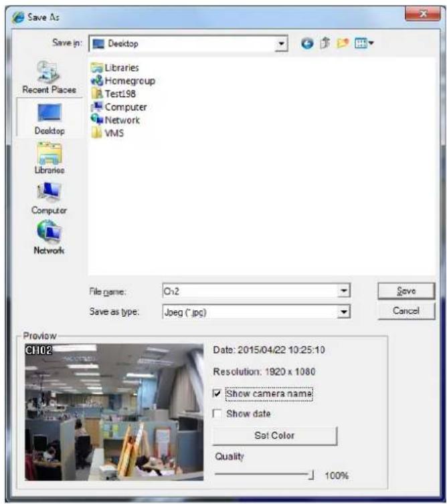Select Network in the file list
This screenshot has width=447, height=504.
(x=115, y=120)
